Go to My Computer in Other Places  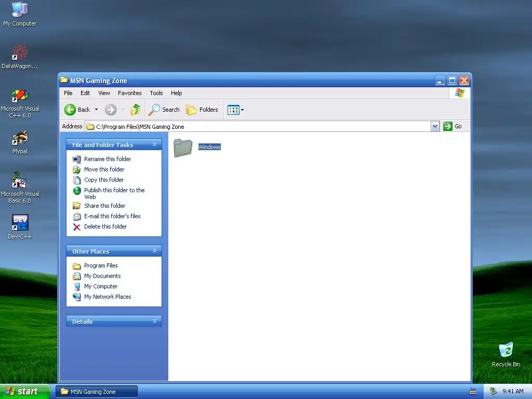point(101,286)
